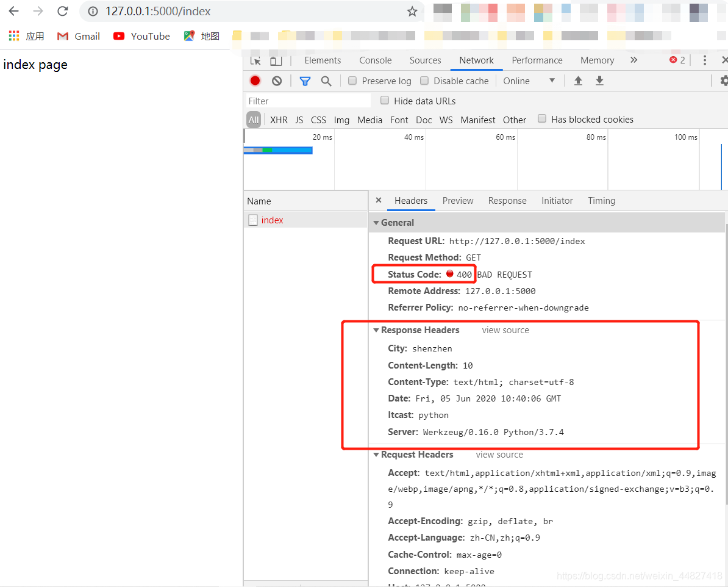Bookmark page with the star icon

[x=412, y=11]
